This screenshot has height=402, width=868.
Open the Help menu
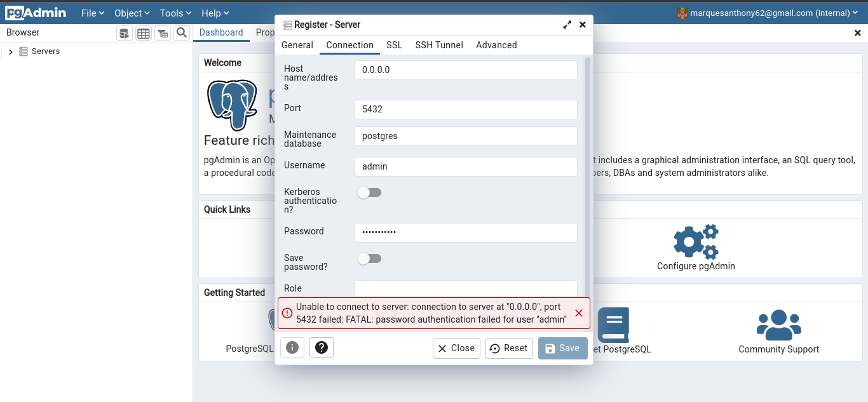215,13
